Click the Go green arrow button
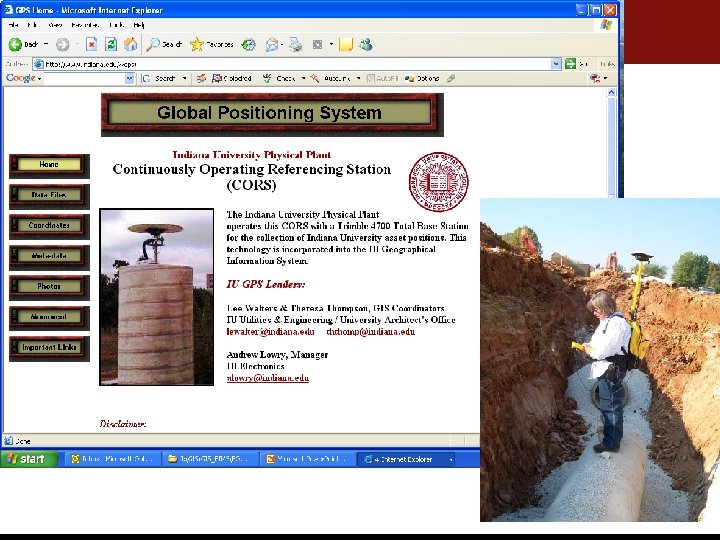Image resolution: width=720 pixels, height=540 pixels. pos(570,64)
